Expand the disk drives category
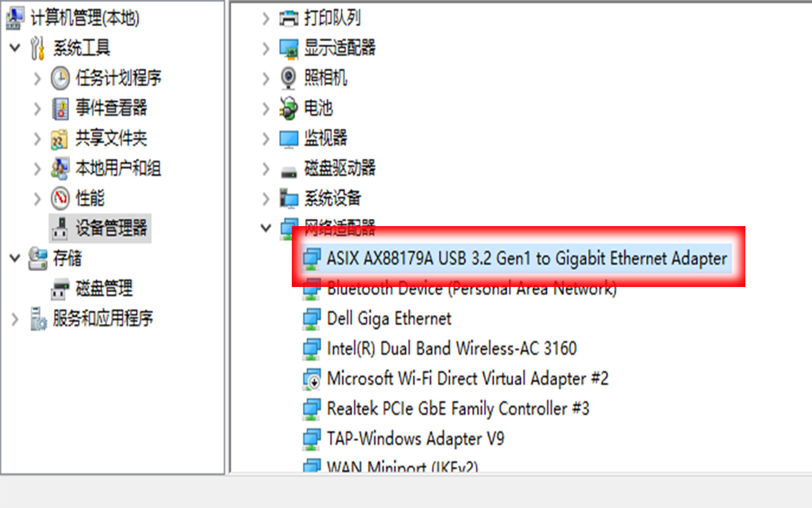Screen dimensions: 812x508 click(266, 168)
